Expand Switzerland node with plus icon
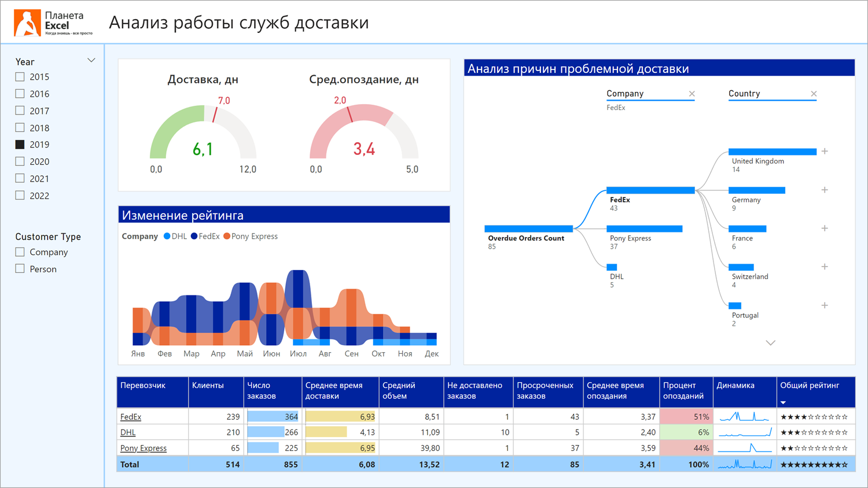The image size is (868, 488). coord(825,267)
